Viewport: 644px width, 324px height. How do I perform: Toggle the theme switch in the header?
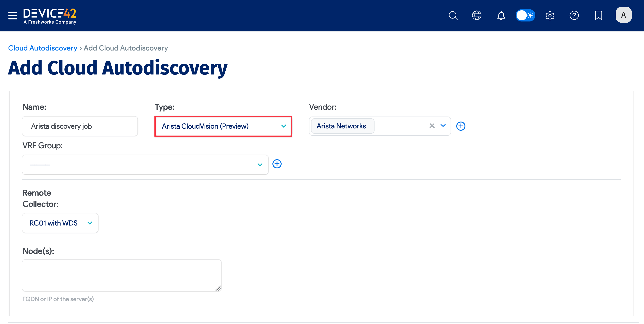525,15
